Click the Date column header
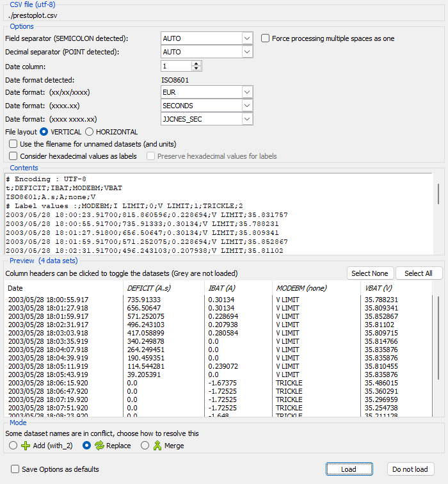 point(63,288)
